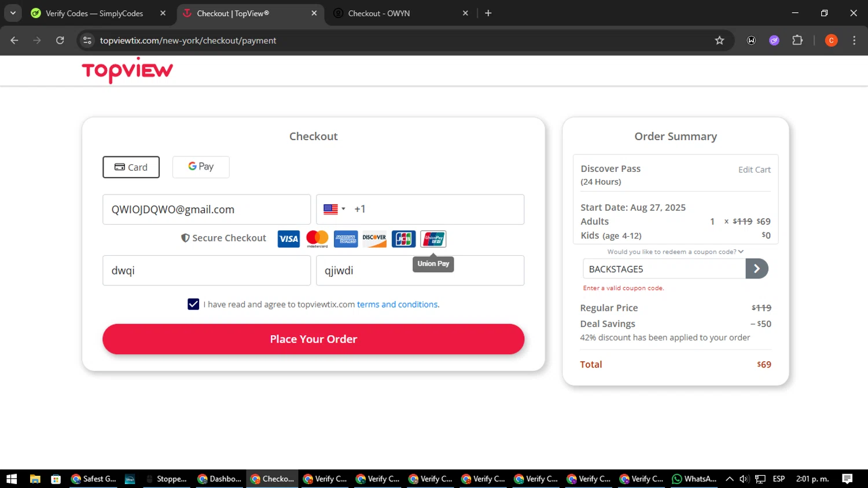Open File Explorer from taskbar
The image size is (868, 488).
[x=35, y=479]
